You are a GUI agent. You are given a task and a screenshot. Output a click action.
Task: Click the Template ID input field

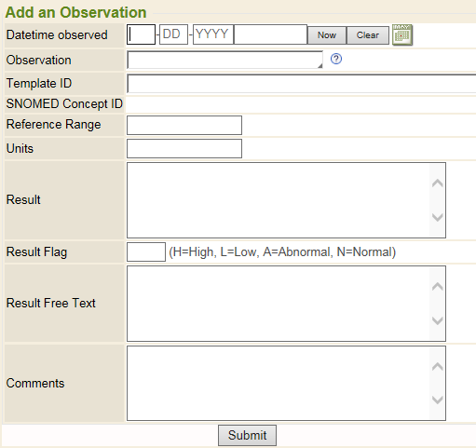[301, 84]
